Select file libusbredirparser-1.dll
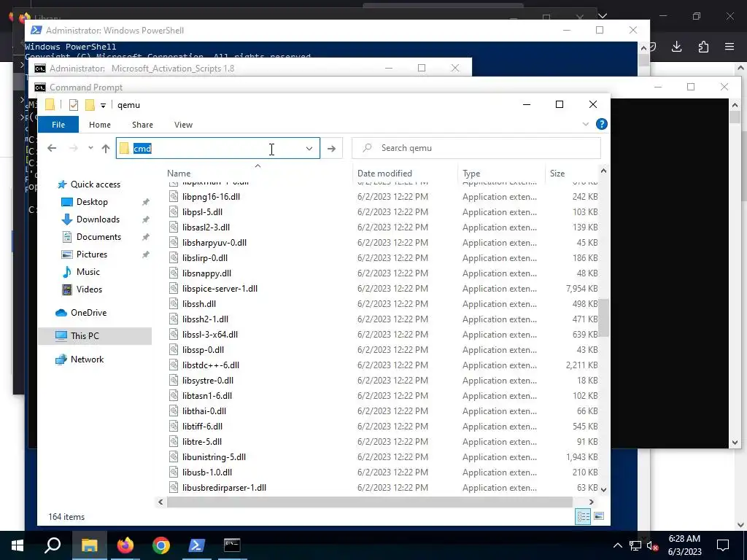 [x=225, y=488]
